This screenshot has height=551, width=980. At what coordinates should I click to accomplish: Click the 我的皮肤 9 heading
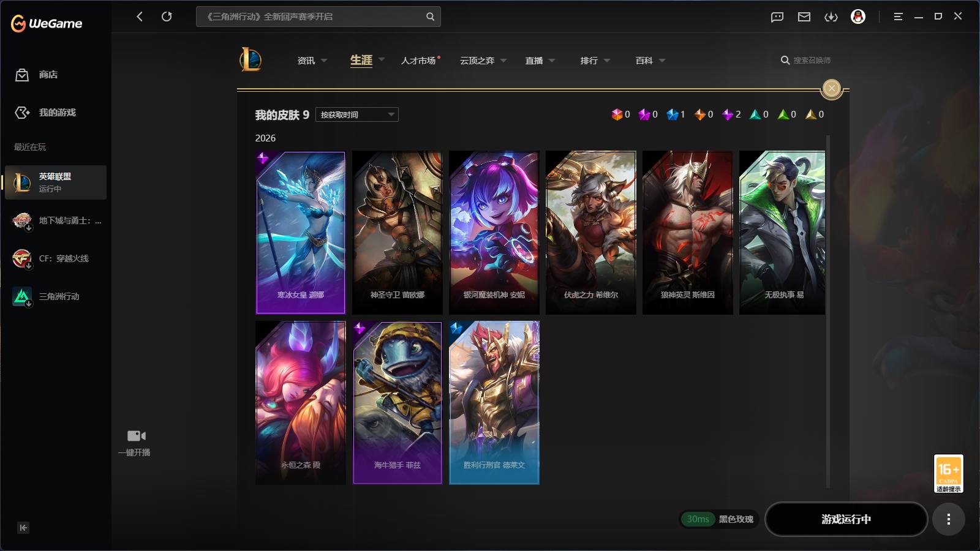click(x=282, y=115)
